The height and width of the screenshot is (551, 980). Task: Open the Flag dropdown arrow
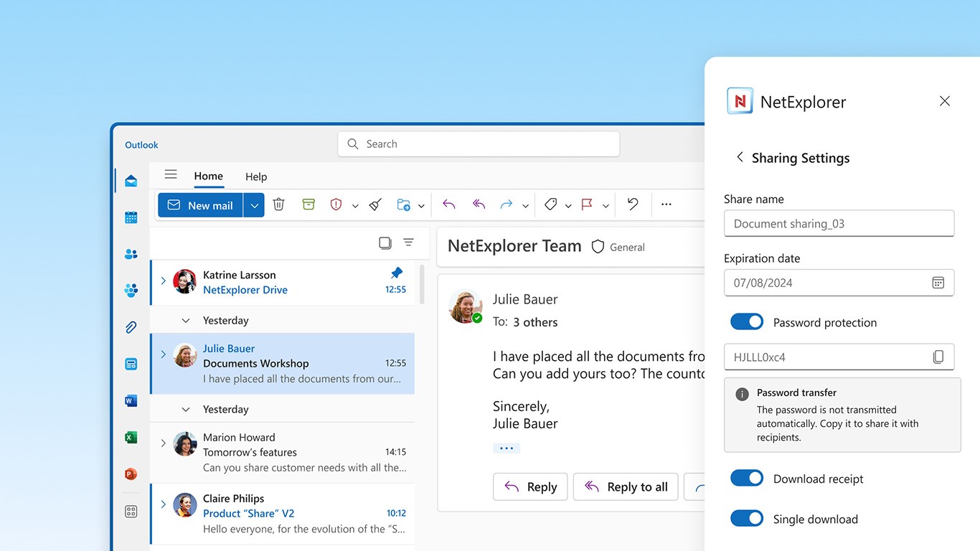(606, 206)
